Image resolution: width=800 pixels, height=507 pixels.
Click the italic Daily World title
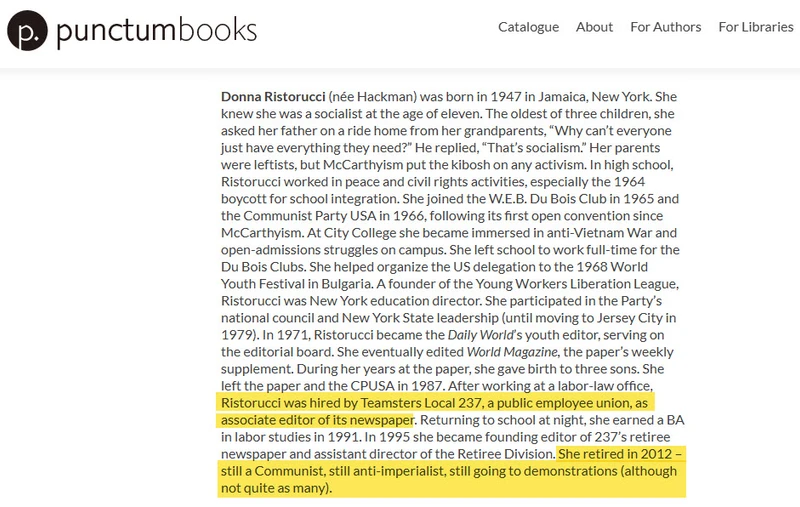pyautogui.click(x=480, y=335)
